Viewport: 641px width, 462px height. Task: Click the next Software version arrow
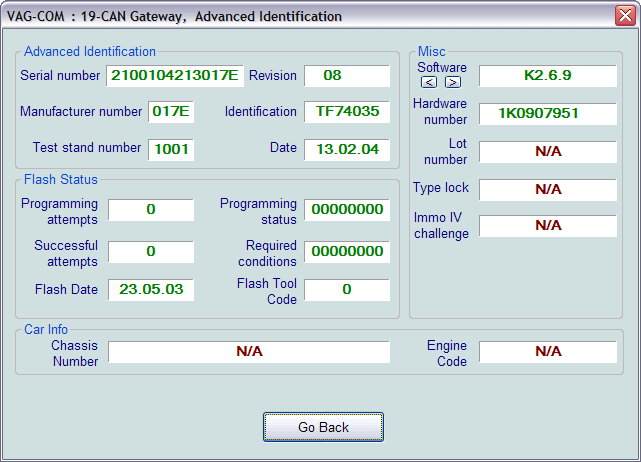(453, 82)
